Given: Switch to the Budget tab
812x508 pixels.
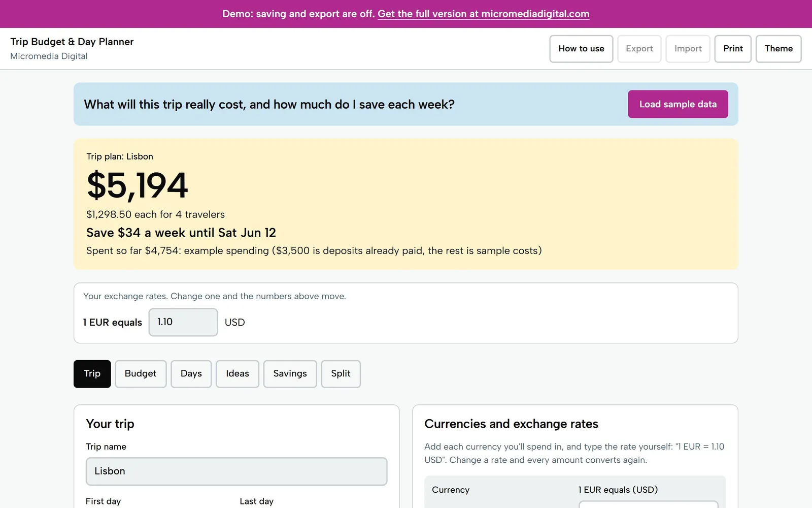Looking at the screenshot, I should [x=141, y=374].
